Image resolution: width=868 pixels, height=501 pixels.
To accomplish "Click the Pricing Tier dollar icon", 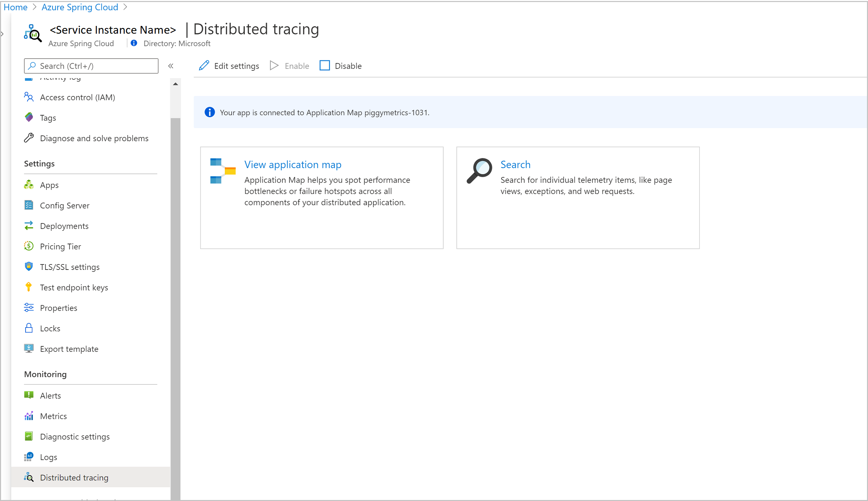I will coord(29,246).
